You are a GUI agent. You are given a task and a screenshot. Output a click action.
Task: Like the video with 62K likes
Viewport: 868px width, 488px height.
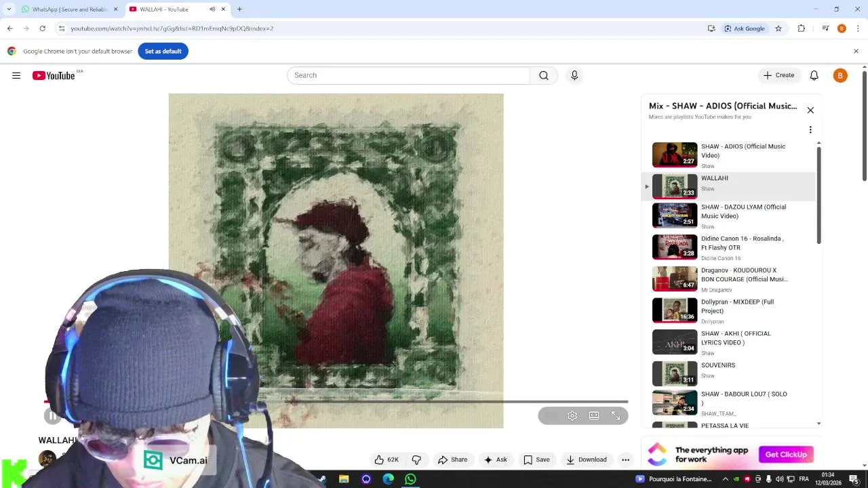[386, 460]
